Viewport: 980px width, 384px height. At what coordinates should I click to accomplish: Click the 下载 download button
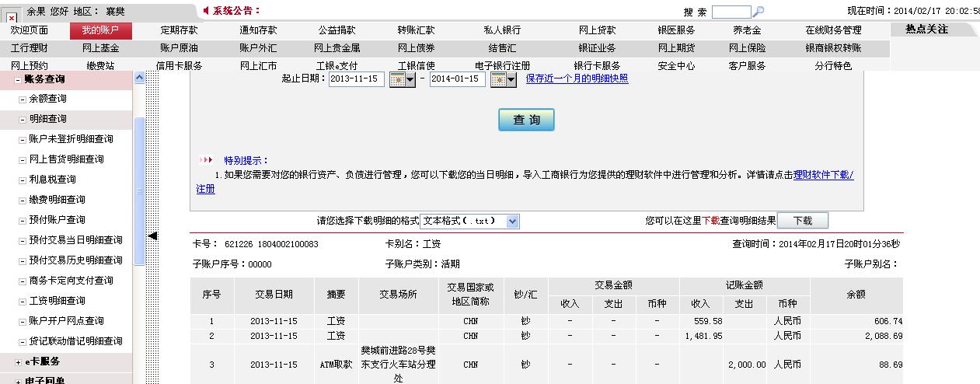802,221
